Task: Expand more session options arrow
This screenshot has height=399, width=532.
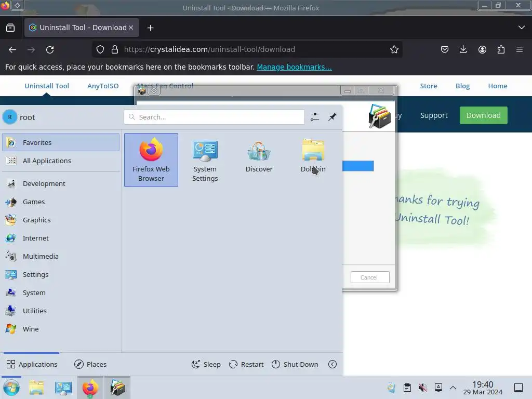Action: tap(332, 364)
